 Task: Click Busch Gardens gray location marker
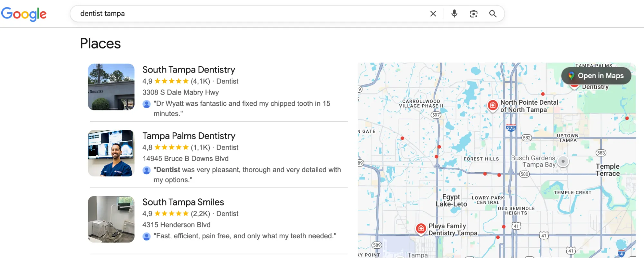pyautogui.click(x=563, y=161)
